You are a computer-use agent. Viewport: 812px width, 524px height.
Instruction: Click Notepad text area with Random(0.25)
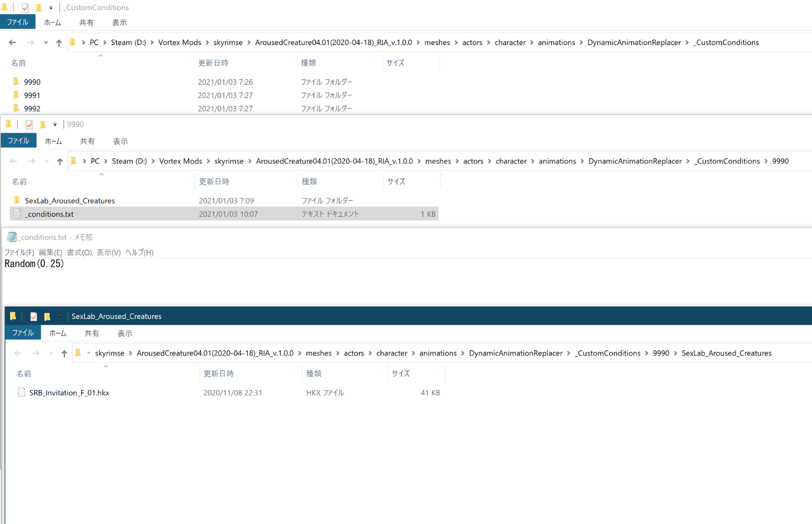click(407, 282)
